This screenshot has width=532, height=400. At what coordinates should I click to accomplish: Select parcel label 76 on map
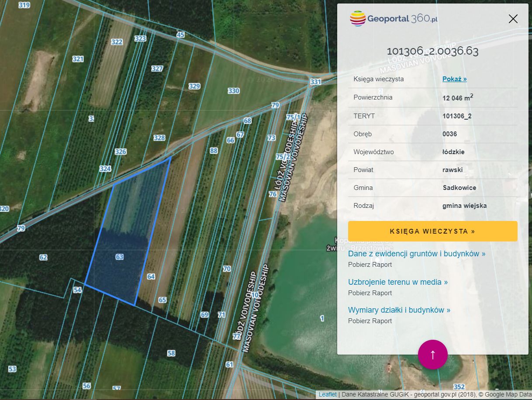(x=273, y=194)
